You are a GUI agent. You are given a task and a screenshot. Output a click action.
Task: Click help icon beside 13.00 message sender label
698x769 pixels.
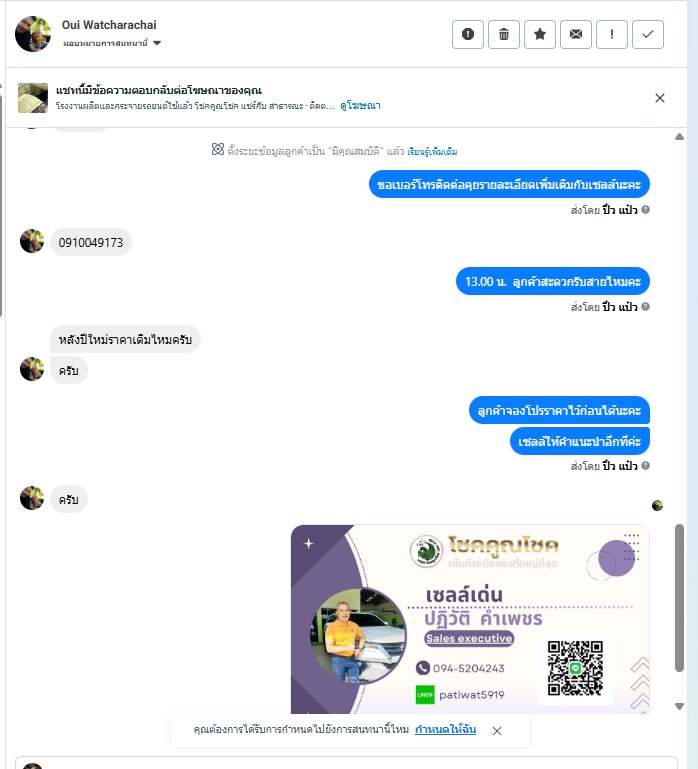tap(646, 307)
